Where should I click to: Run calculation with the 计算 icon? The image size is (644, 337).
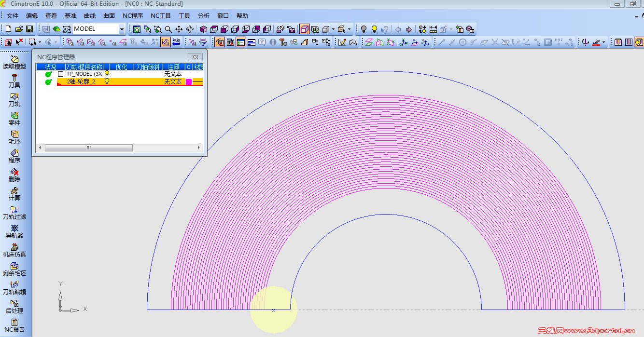pos(14,194)
